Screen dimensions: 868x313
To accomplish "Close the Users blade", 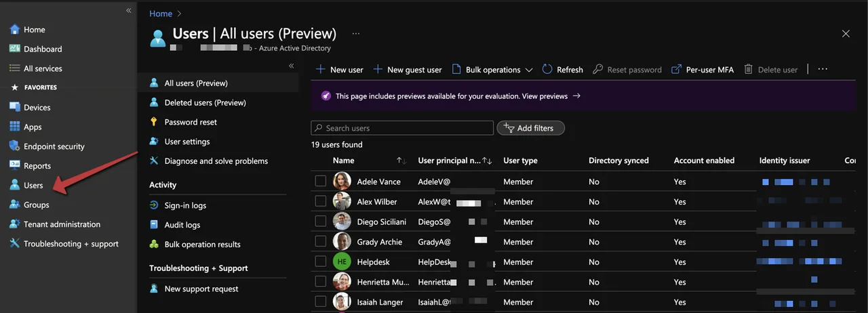I will [846, 33].
